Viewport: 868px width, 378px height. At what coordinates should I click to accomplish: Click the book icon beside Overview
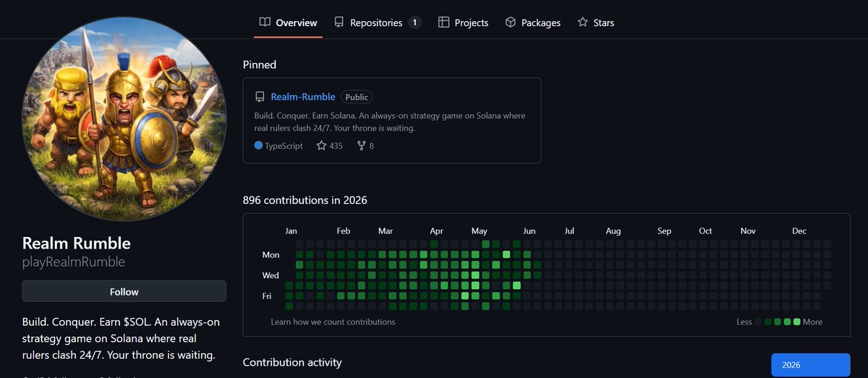265,22
